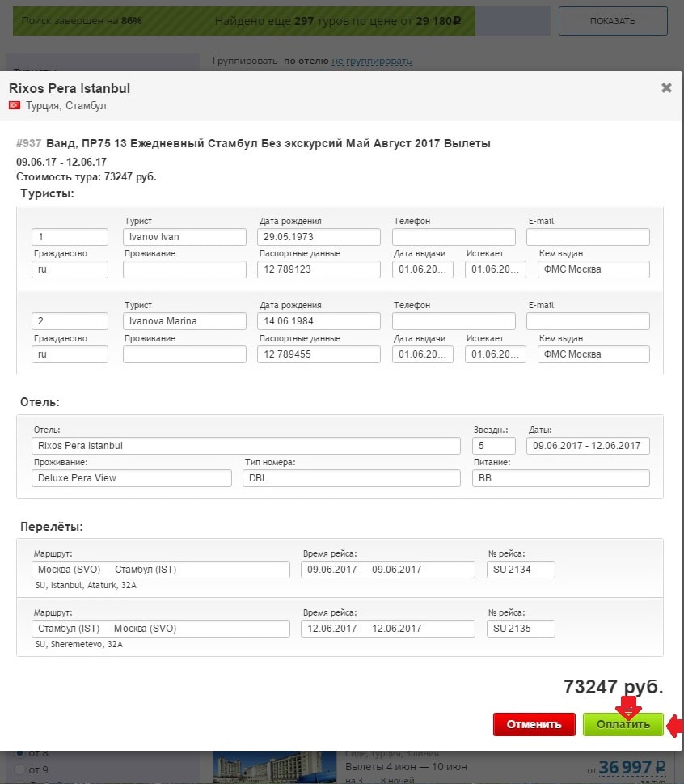Close the Rixos Pera Istanbul dialog
684x784 pixels.
(666, 88)
